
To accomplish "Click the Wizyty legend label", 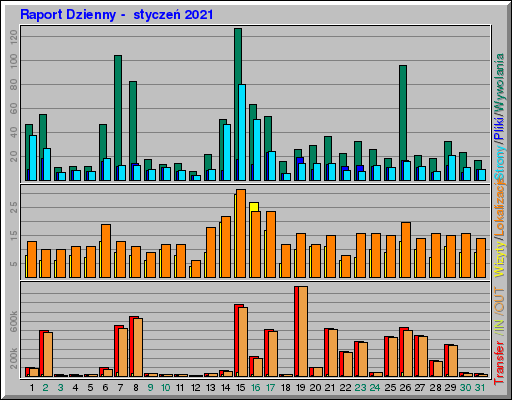I will [499, 259].
